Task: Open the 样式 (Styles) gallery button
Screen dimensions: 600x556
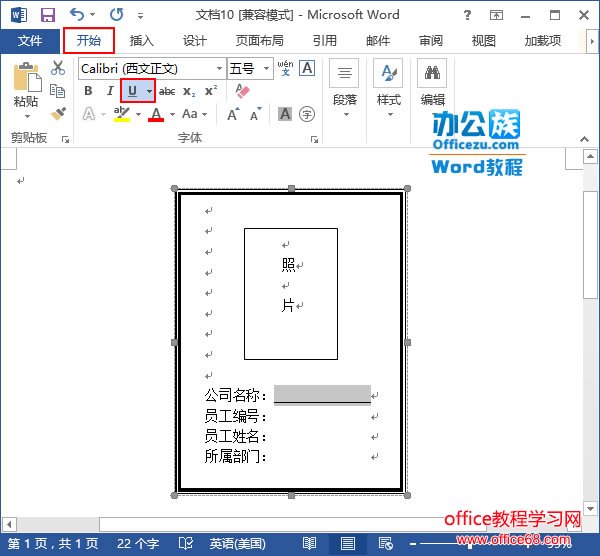Action: click(x=388, y=89)
